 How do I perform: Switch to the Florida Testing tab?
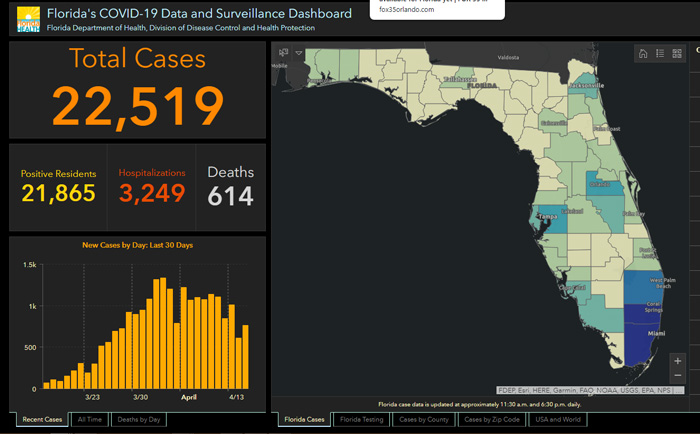pyautogui.click(x=360, y=420)
